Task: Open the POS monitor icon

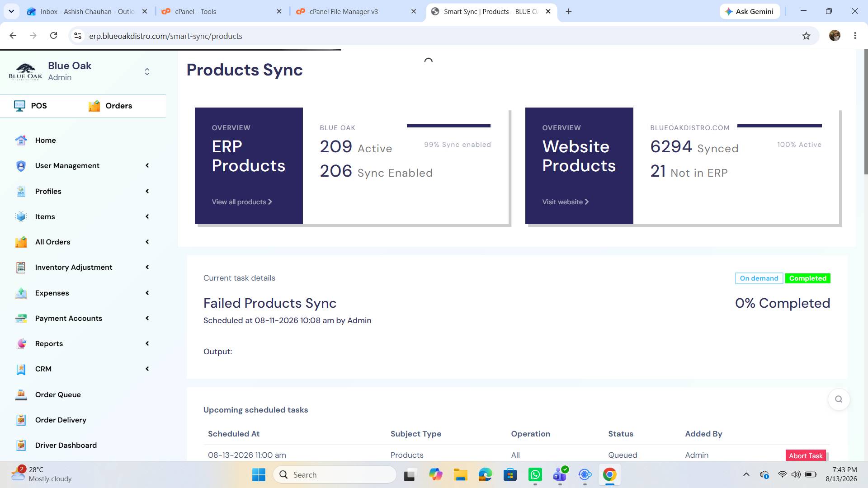Action: [x=19, y=106]
